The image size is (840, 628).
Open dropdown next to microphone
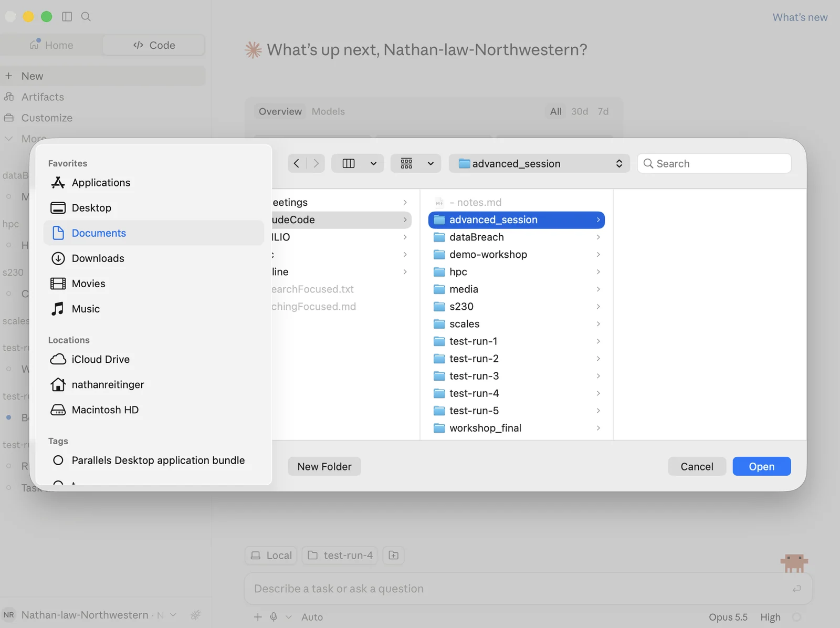pyautogui.click(x=288, y=617)
